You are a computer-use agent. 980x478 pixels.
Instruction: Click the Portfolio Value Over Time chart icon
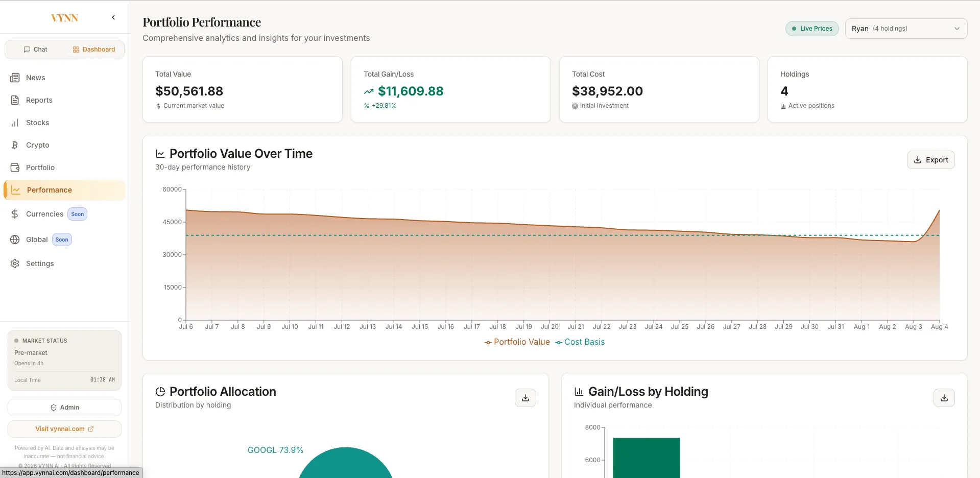coord(160,154)
